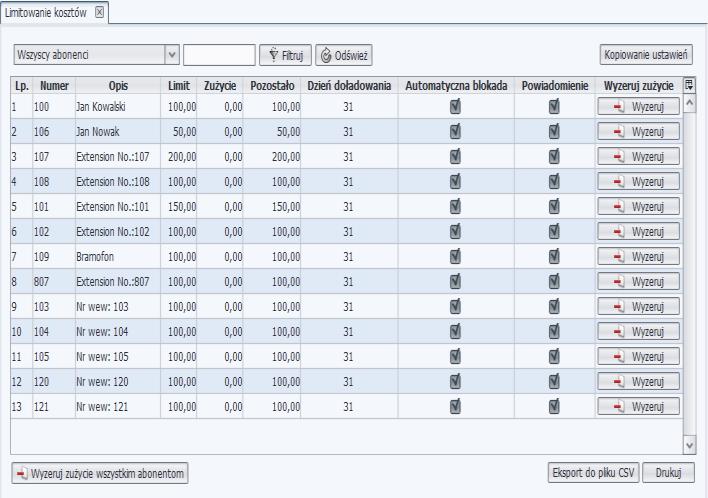Refresh the list using the Odśwież button

(x=344, y=56)
